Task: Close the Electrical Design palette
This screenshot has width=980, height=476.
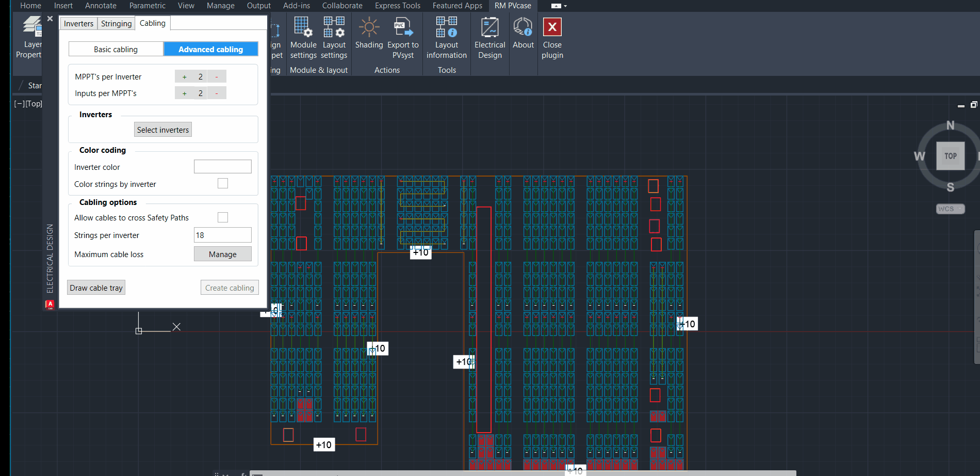Action: [x=50, y=19]
